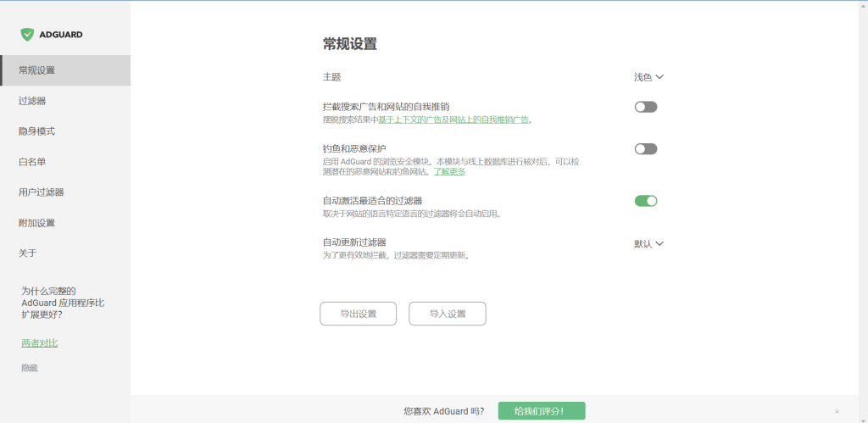
Task: Click the 拦截搜索广告和网站的自我推销 label
Action: point(386,106)
